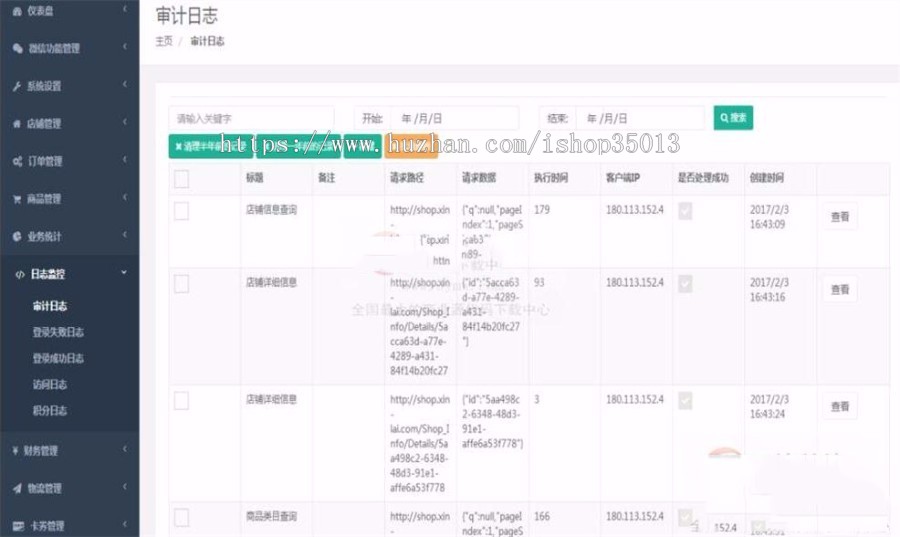Open the 访问日志 submenu item
Viewport: 900px width, 537px height.
50,384
